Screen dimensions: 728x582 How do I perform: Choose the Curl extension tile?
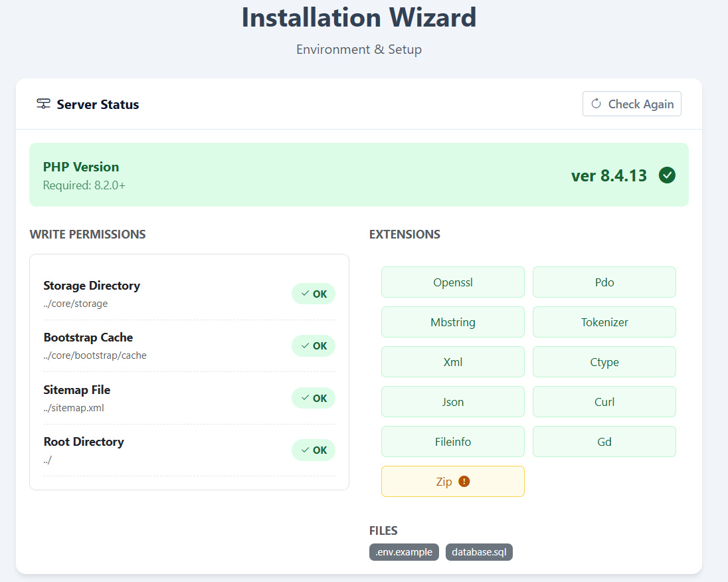coord(604,402)
